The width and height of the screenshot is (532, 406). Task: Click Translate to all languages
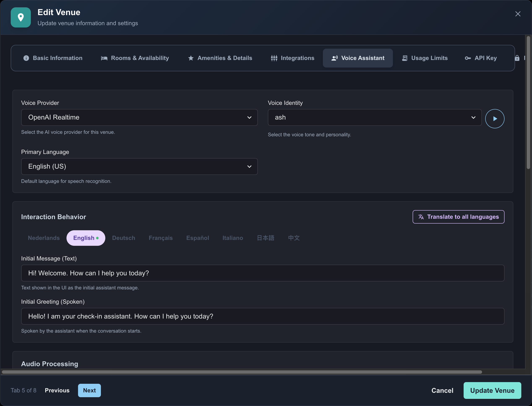coord(458,217)
